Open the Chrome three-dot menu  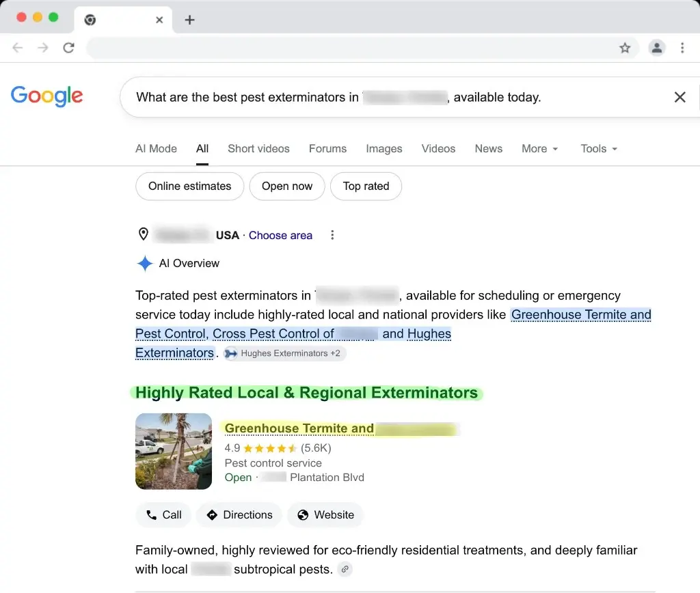point(682,48)
